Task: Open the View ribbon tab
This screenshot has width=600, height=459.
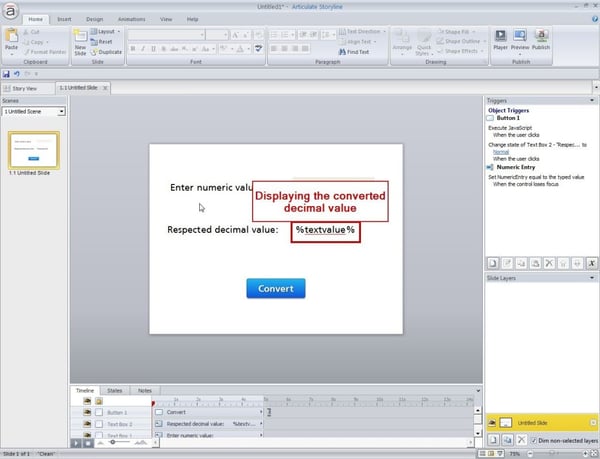Action: click(x=166, y=19)
